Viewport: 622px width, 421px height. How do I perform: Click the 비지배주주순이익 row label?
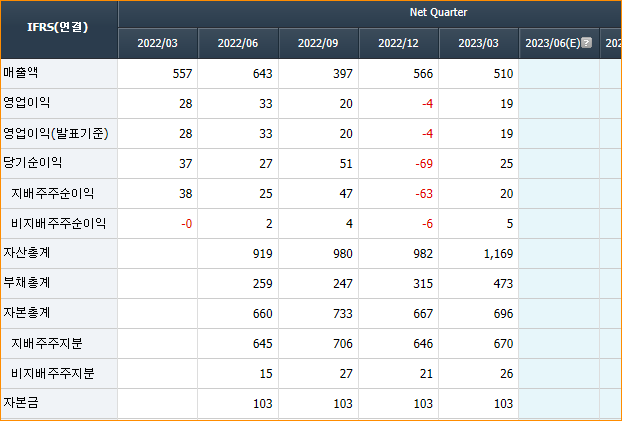(x=58, y=223)
